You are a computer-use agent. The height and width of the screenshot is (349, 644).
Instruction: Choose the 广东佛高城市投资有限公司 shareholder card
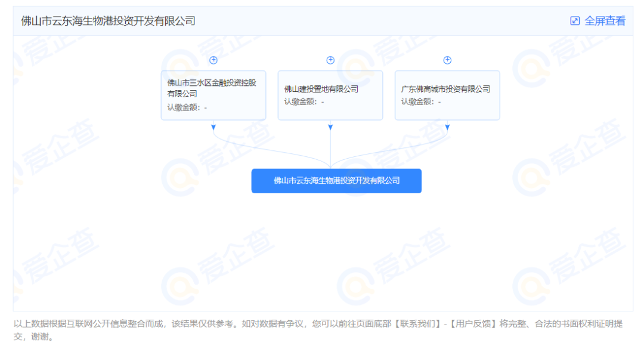point(447,95)
